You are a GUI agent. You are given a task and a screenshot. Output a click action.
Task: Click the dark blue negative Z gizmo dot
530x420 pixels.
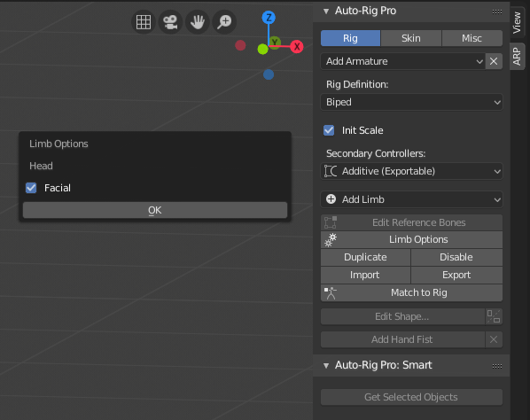coord(269,74)
